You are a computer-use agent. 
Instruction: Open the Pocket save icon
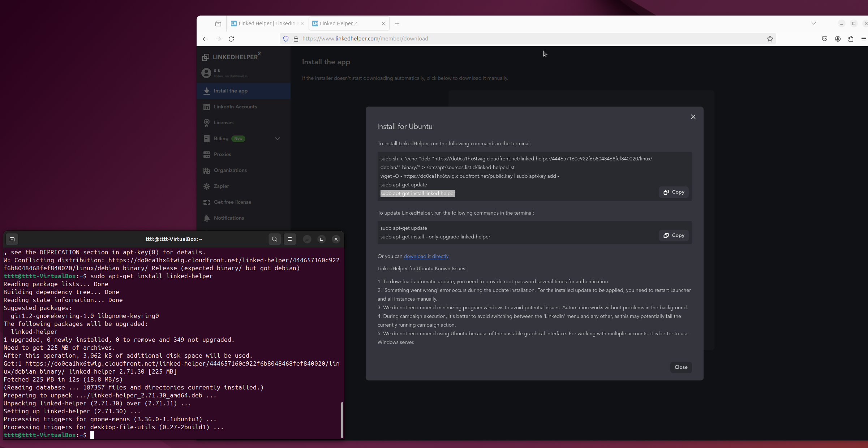825,39
